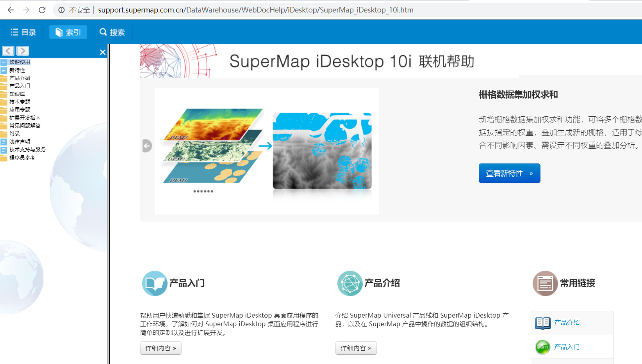
Task: Open 详细内容 under 产品入门
Action: [161, 348]
